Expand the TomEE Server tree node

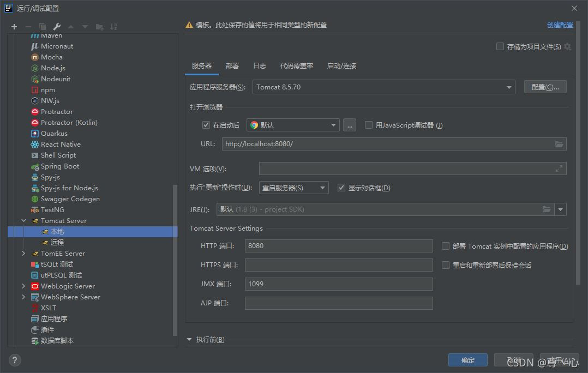(23, 254)
